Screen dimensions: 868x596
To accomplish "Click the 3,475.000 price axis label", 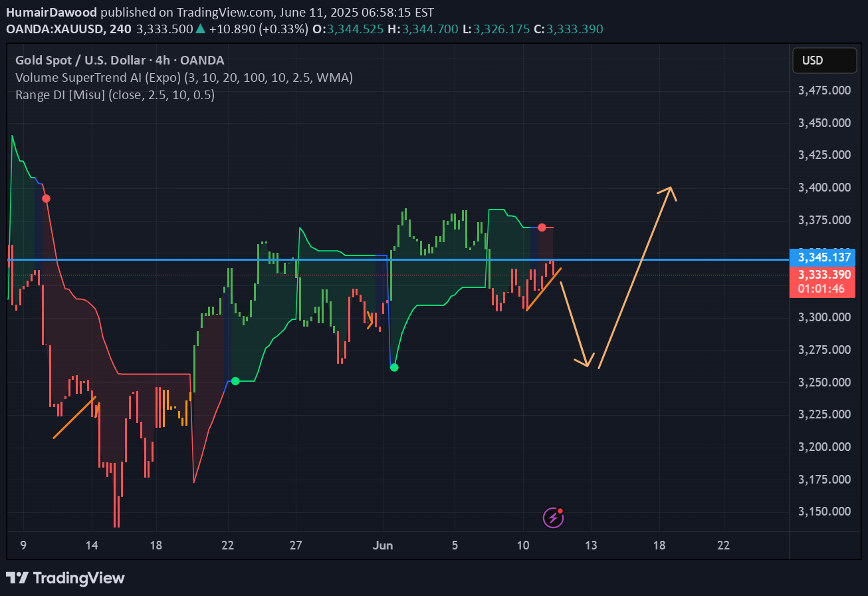I will tap(824, 90).
